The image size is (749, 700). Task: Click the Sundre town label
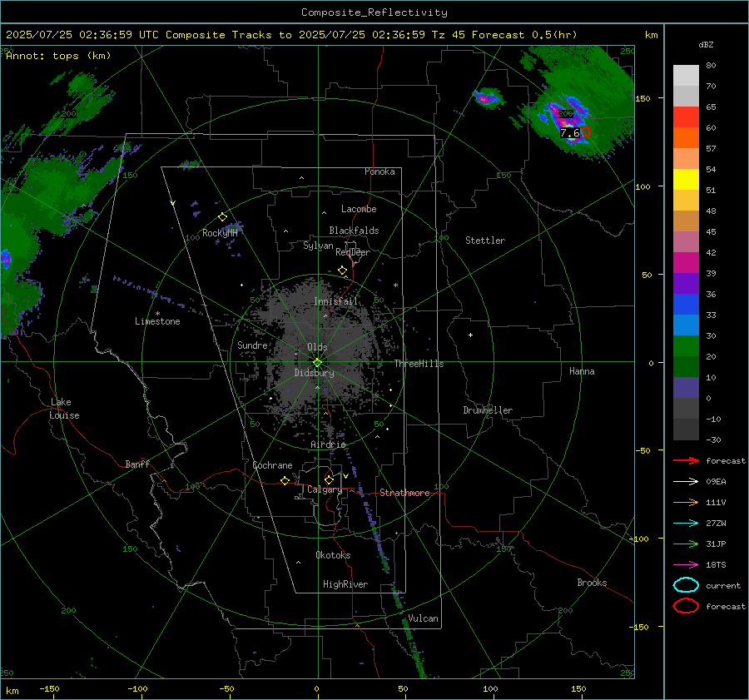pyautogui.click(x=252, y=345)
